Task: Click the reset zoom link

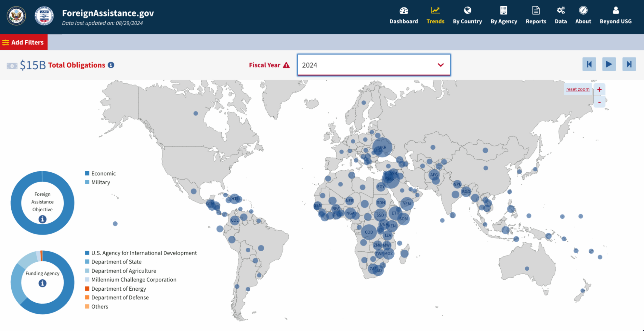Action: pyautogui.click(x=578, y=89)
